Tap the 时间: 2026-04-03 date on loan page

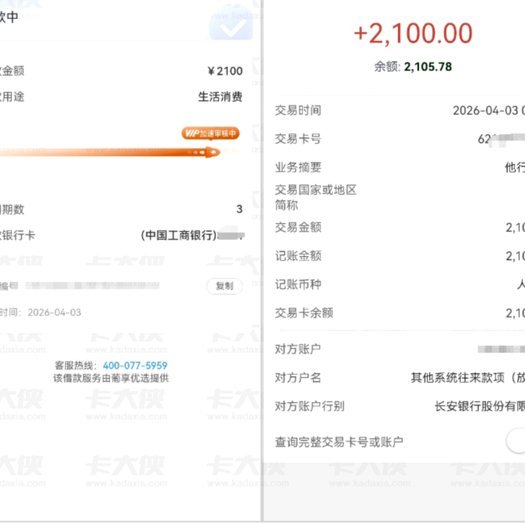41,312
